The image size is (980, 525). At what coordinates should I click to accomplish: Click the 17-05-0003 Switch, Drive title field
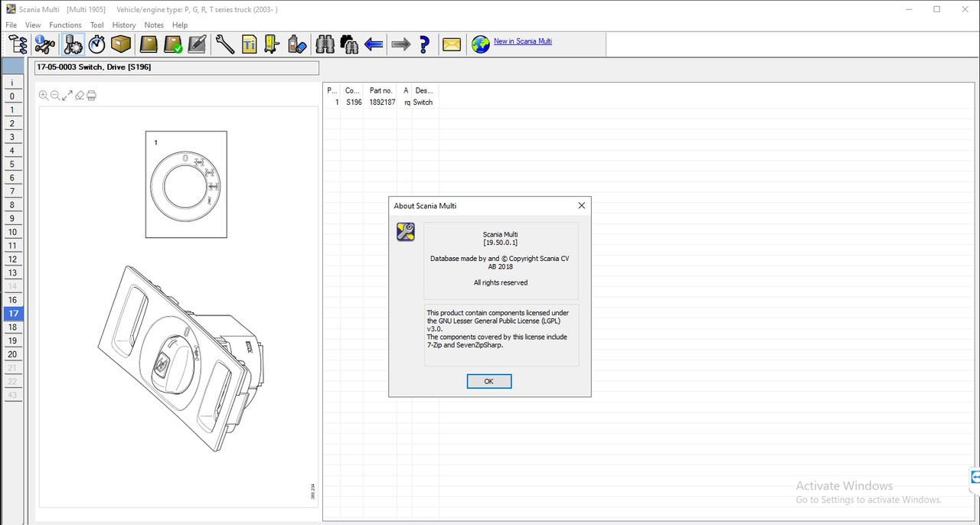coord(176,67)
